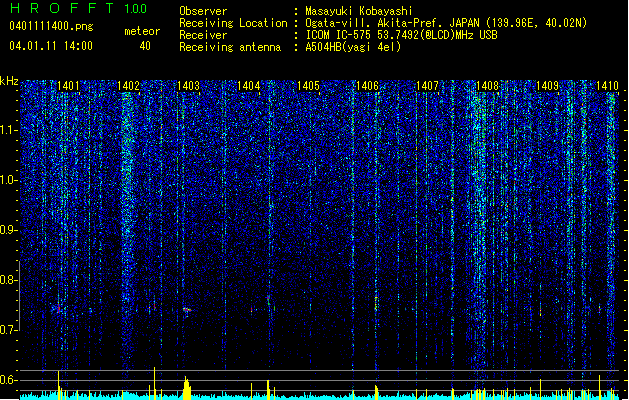The image size is (629, 400).
Task: Click the 1.1 kHz axis label
Action: pos(8,131)
